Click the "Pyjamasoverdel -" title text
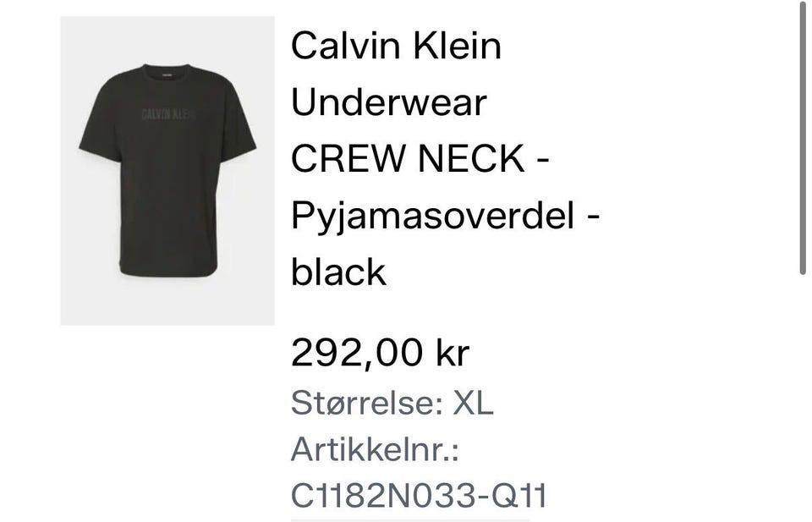 446,217
